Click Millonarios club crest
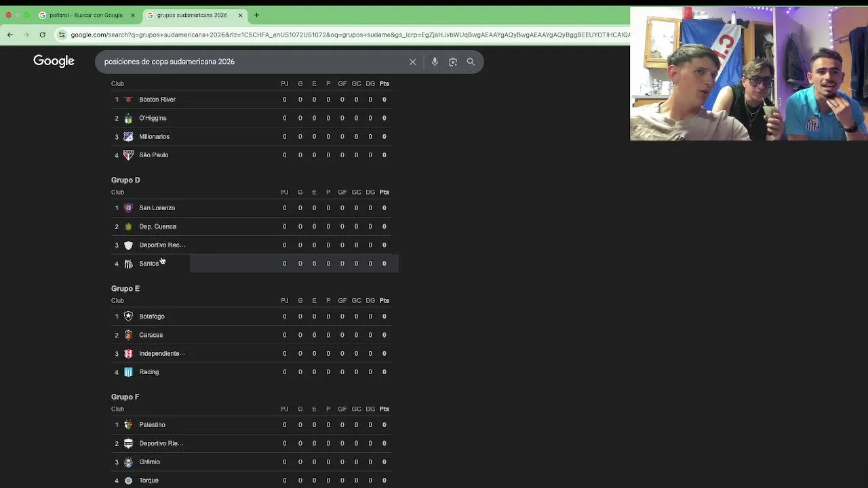 coord(128,136)
